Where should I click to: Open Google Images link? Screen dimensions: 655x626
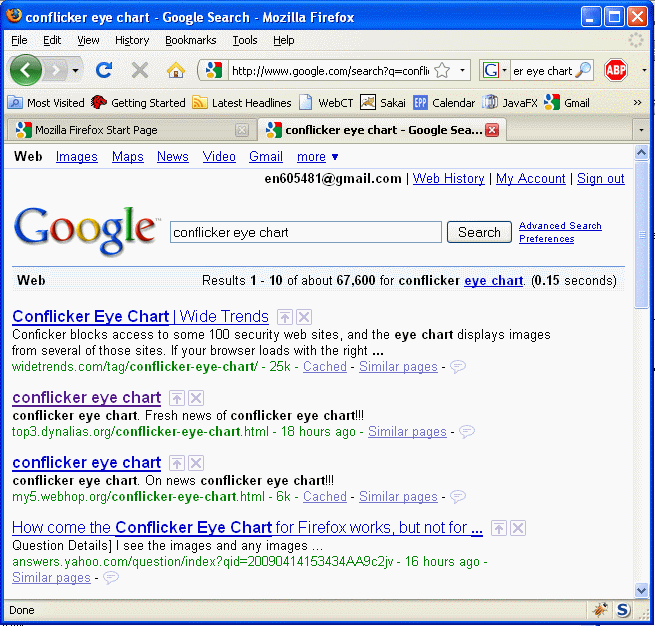tap(76, 157)
